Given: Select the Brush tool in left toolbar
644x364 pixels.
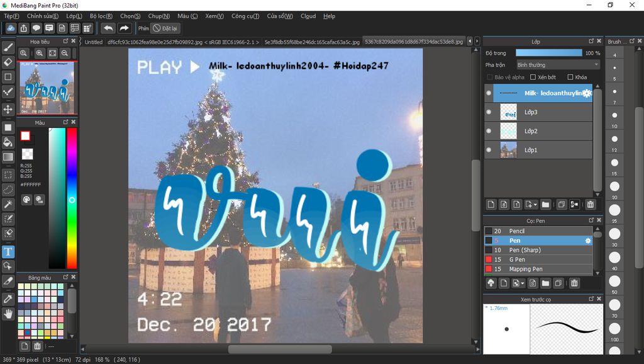Looking at the screenshot, I should click(x=8, y=47).
